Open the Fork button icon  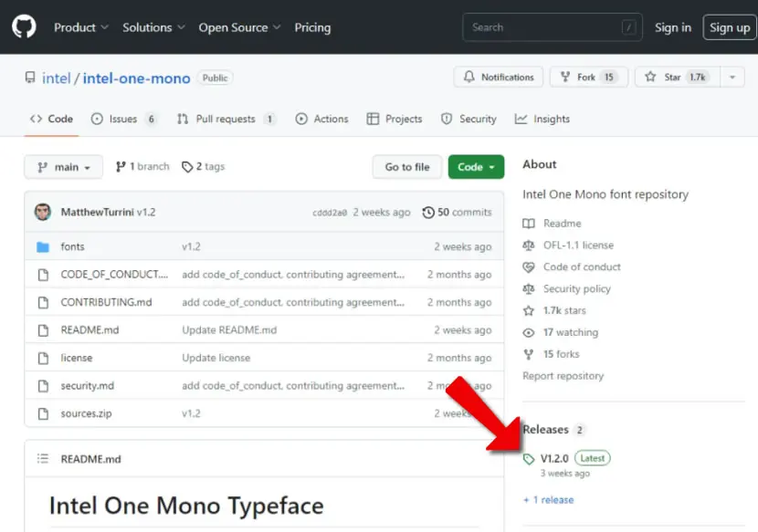(x=565, y=77)
